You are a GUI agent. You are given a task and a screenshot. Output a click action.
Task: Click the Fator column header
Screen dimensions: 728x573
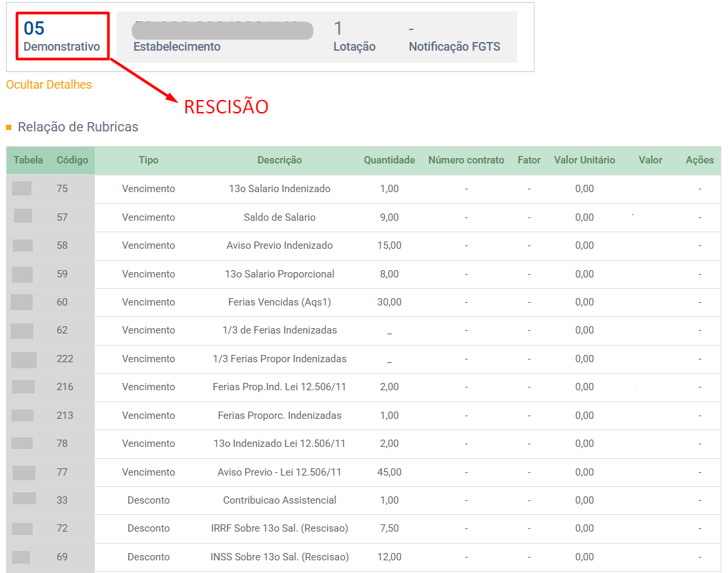click(529, 160)
